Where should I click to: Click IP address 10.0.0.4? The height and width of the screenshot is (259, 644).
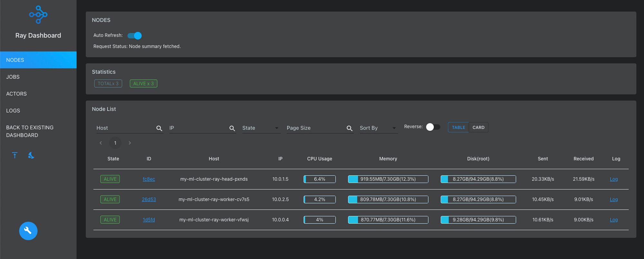[280, 220]
